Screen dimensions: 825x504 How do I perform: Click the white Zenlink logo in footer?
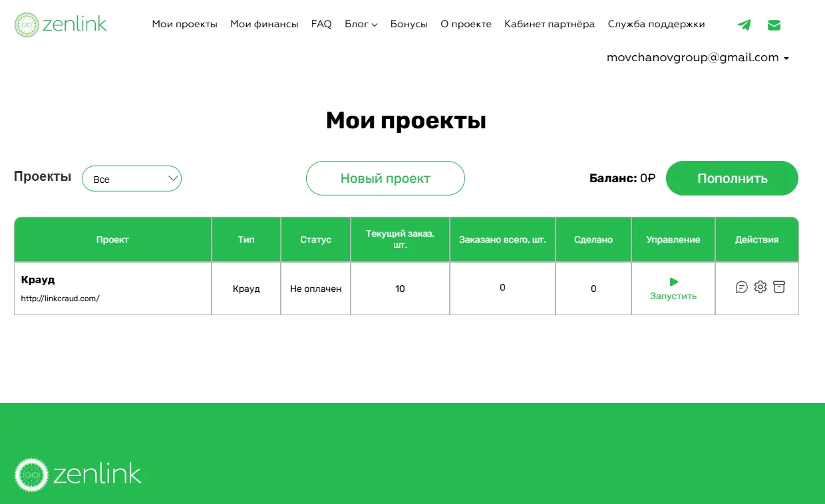[78, 474]
